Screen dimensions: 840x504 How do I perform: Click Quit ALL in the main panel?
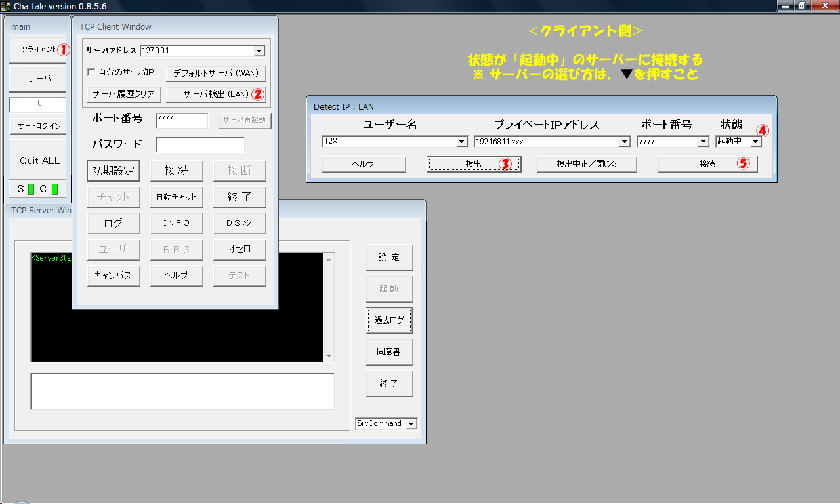coord(37,159)
